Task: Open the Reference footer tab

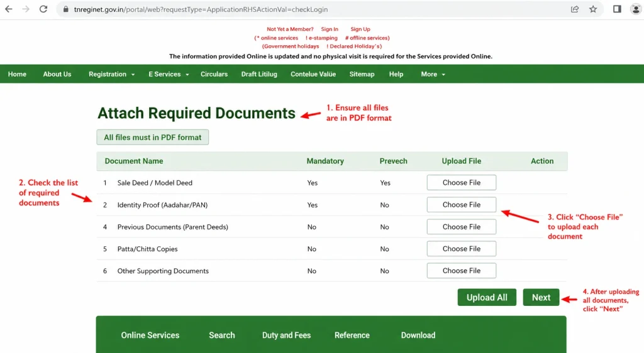Action: click(352, 335)
